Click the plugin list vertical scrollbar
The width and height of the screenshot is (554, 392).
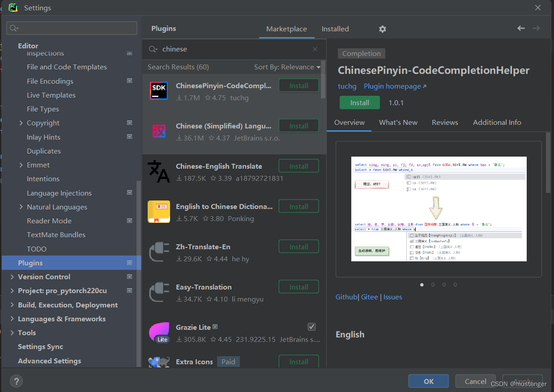(x=324, y=80)
